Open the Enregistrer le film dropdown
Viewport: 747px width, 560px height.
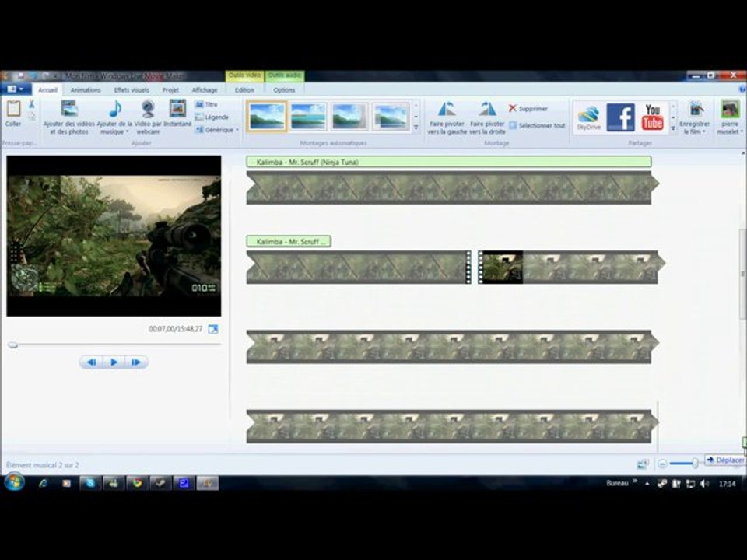coord(704,132)
